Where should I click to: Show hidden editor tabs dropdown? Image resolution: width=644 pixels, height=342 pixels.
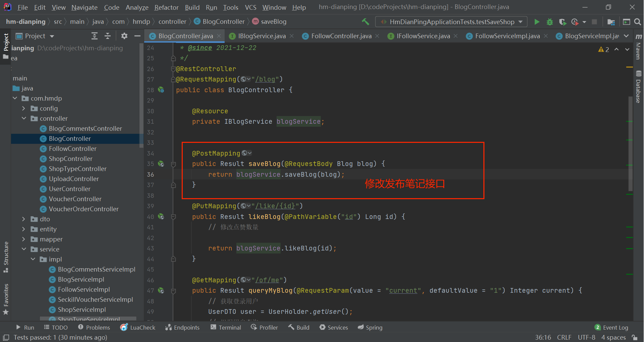pos(626,36)
